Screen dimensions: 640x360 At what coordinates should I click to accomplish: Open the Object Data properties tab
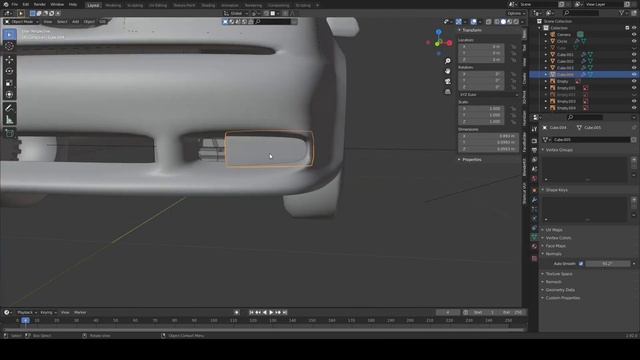[534, 237]
